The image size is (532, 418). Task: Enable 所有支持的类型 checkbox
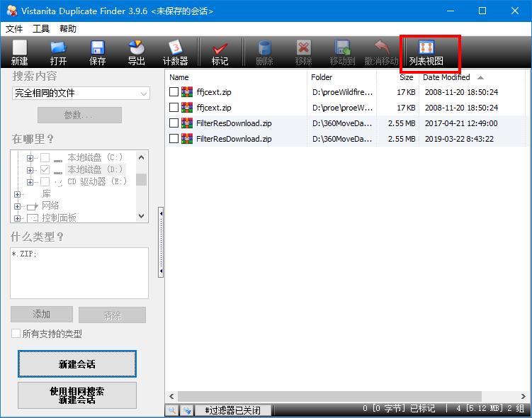pos(16,333)
